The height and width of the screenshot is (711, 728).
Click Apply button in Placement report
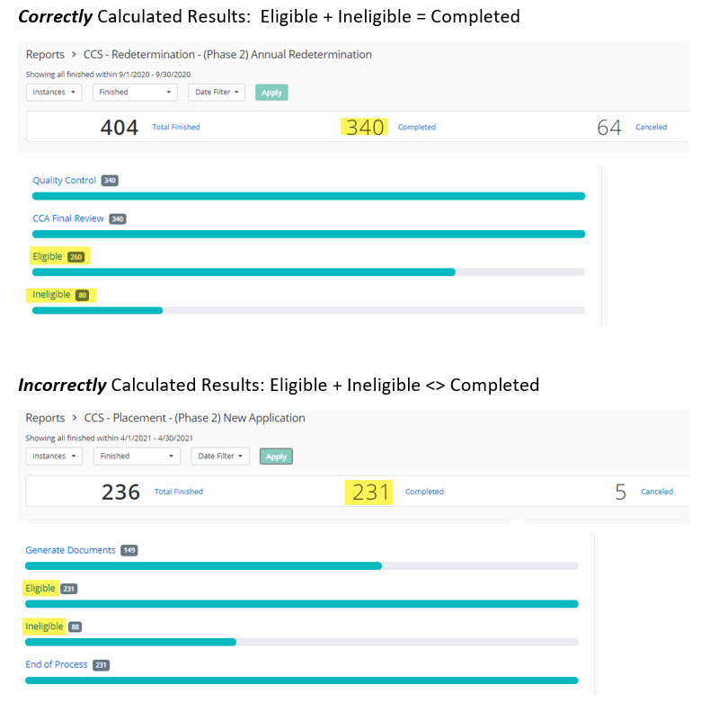click(x=276, y=457)
